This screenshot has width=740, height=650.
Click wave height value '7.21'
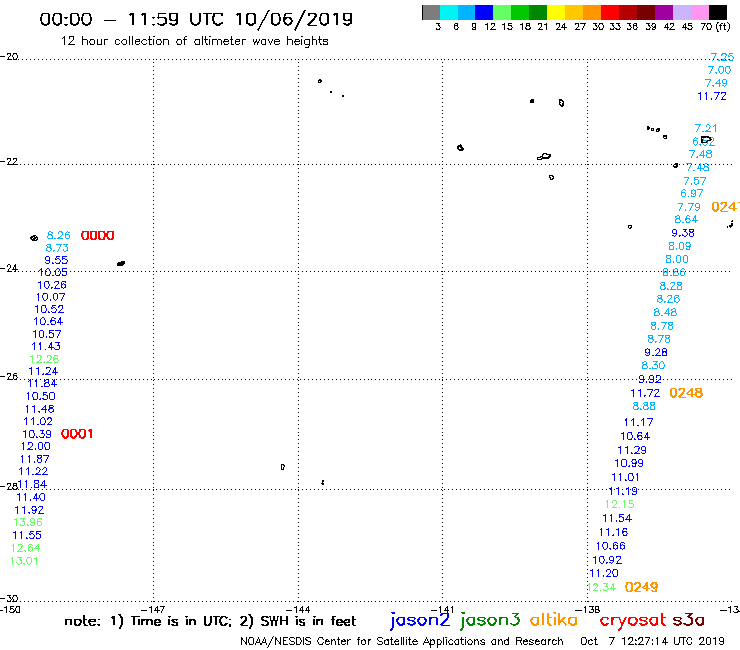coord(706,128)
